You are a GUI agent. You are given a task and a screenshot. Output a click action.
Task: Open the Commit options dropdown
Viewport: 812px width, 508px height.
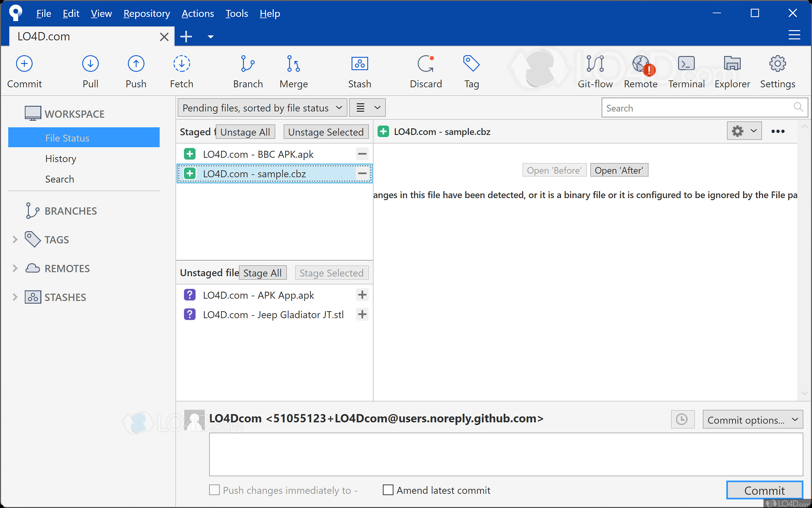(x=752, y=420)
